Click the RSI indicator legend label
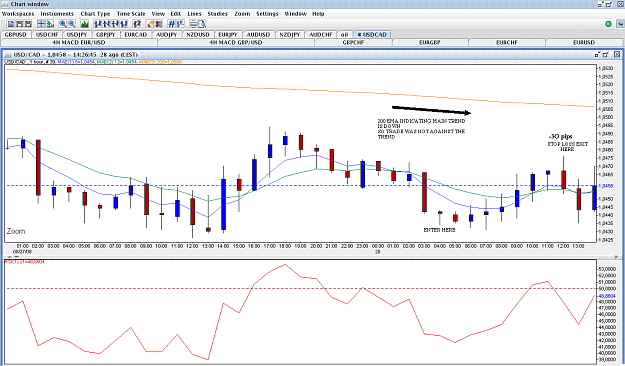The width and height of the screenshot is (625, 366). (24, 262)
